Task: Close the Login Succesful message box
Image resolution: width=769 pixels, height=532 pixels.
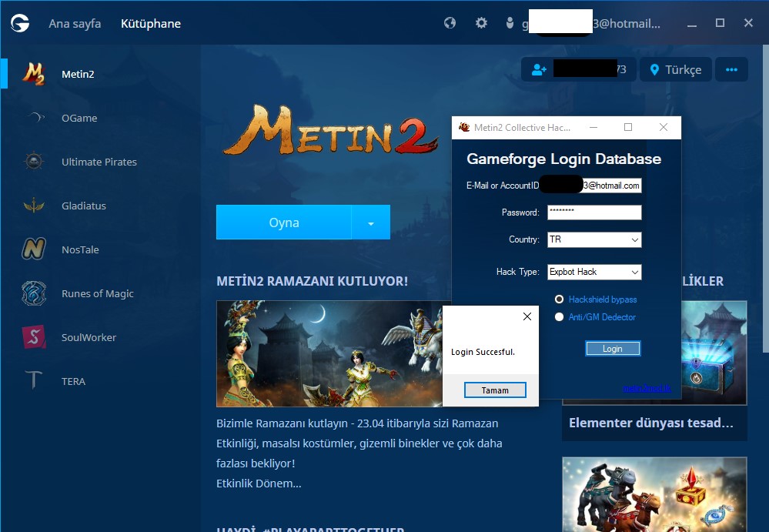Action: pos(527,316)
